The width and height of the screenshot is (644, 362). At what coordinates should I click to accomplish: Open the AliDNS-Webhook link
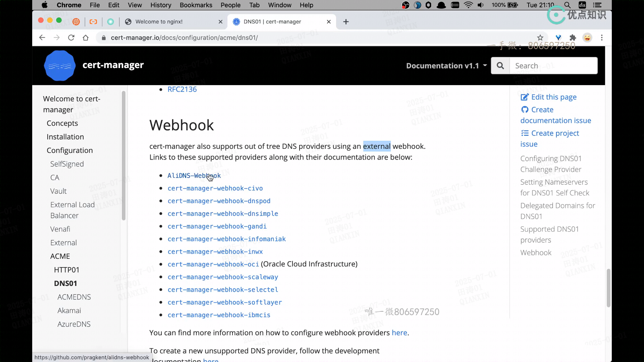(x=194, y=176)
